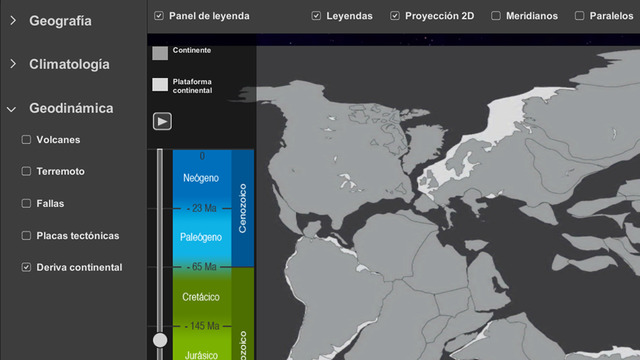This screenshot has width=640, height=360.
Task: Check the Placas tectónicas option
Action: coord(26,236)
